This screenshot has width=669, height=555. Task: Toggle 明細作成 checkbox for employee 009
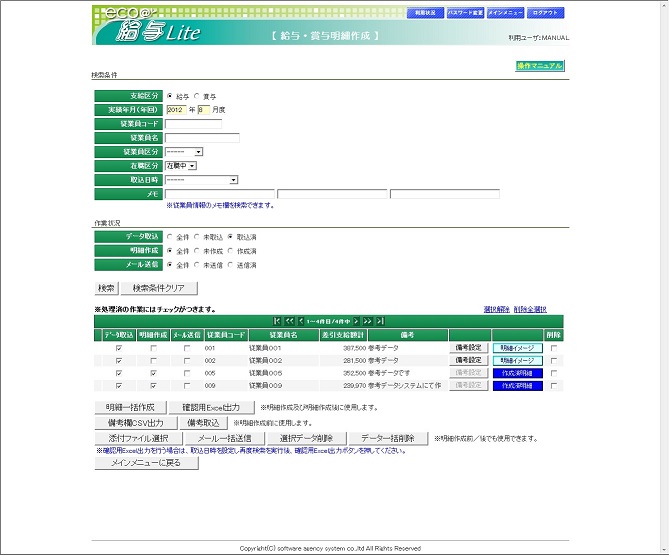tap(154, 386)
